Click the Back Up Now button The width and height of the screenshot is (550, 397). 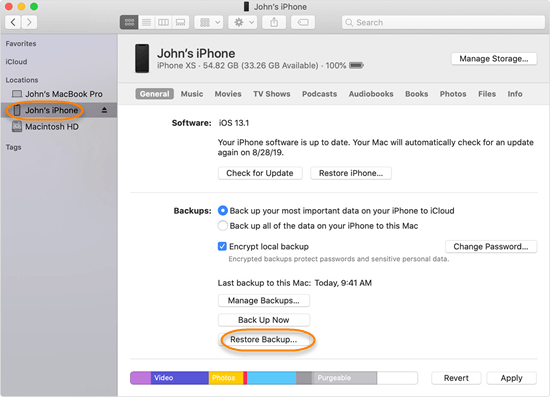[264, 320]
